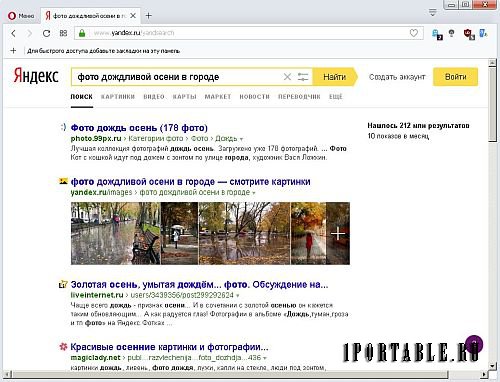Switch to the Маркет tab
The height and width of the screenshot is (382, 500).
(x=218, y=97)
